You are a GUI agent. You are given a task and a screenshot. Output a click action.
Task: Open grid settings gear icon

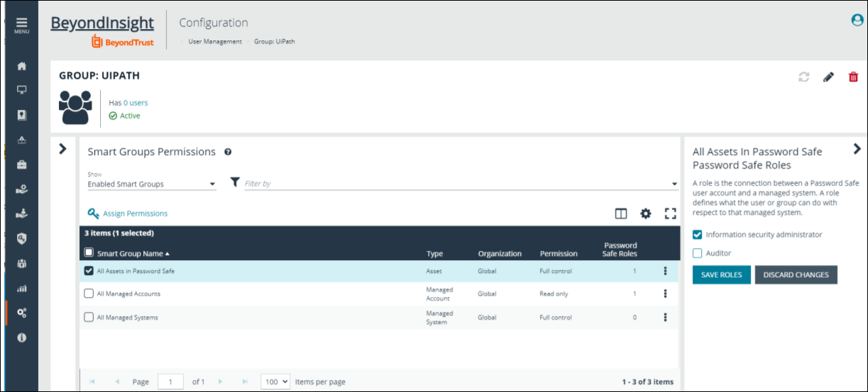coord(645,213)
